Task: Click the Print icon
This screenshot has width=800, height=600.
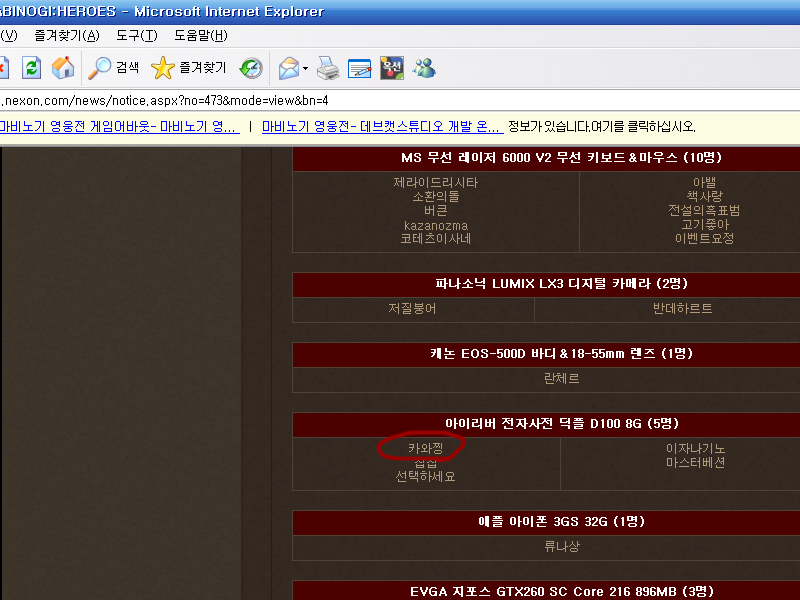Action: click(328, 68)
